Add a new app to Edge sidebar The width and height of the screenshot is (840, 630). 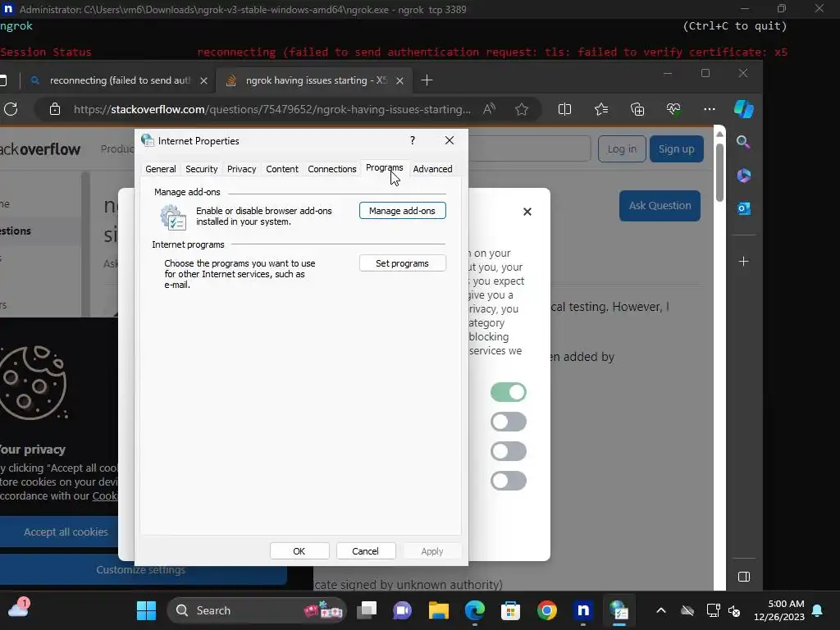click(x=743, y=262)
